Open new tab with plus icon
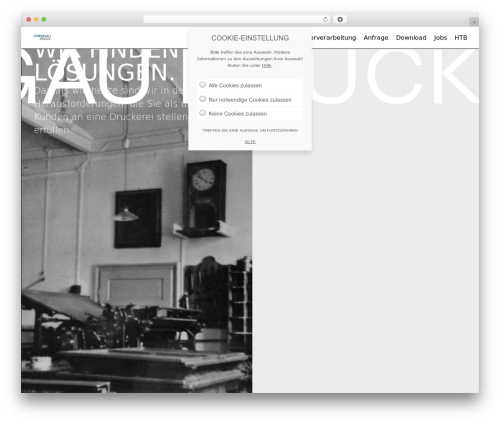This screenshot has width=500, height=423. point(474,22)
